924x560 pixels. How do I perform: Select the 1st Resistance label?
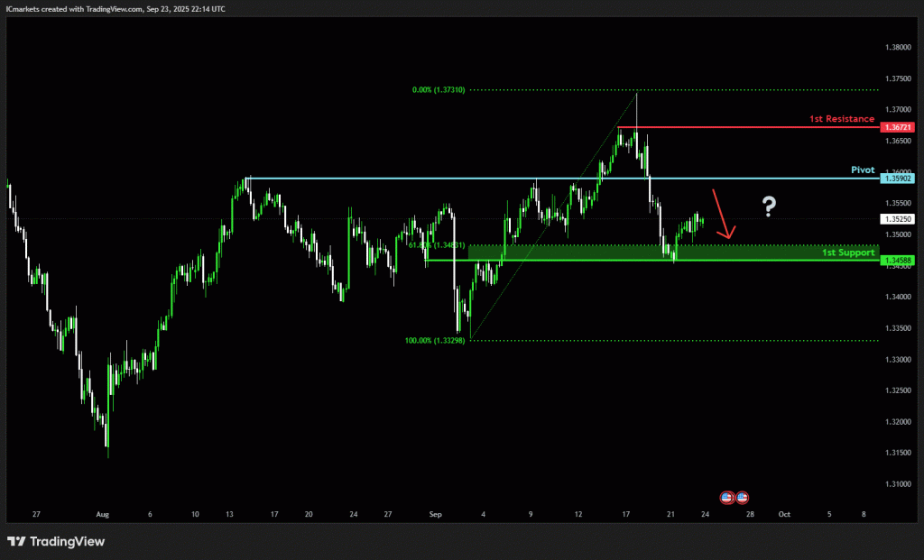coord(841,119)
